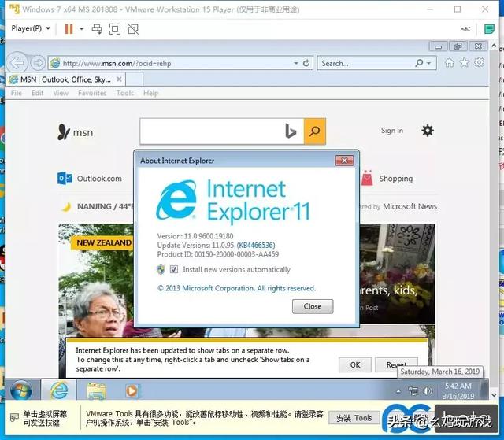The image size is (504, 440).
Task: Open the File menu
Action: click(16, 93)
